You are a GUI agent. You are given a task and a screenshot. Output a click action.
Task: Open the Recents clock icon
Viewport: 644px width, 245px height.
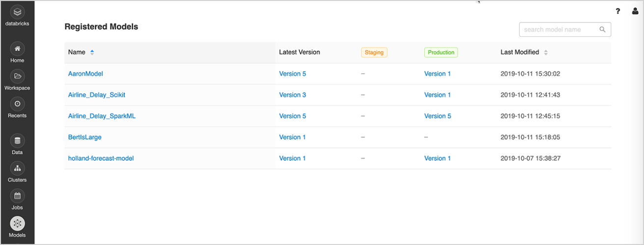(x=17, y=103)
